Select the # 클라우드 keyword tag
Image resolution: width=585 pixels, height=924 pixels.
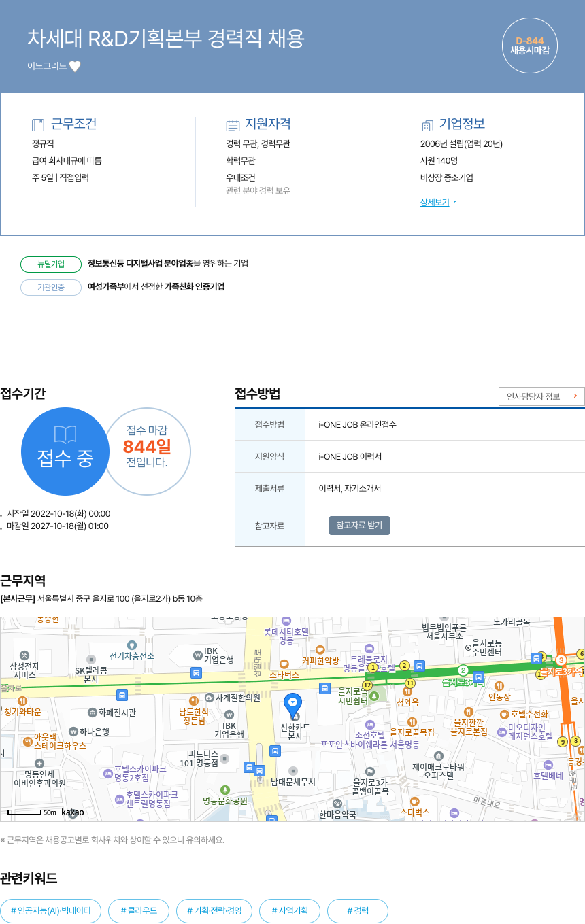tap(139, 910)
